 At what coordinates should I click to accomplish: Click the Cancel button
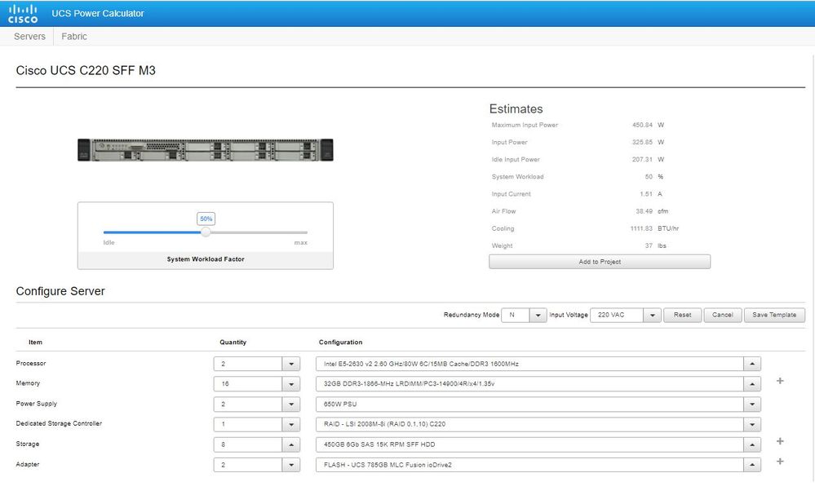click(x=723, y=315)
